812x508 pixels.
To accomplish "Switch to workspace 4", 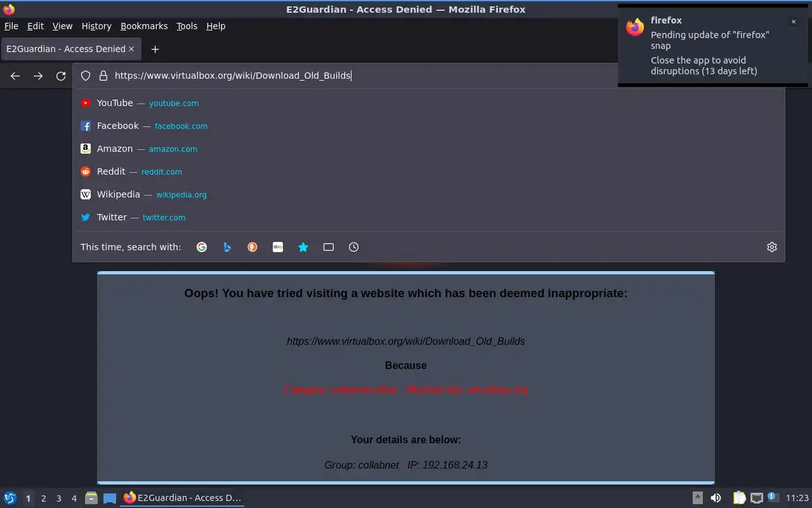I will coord(74,498).
